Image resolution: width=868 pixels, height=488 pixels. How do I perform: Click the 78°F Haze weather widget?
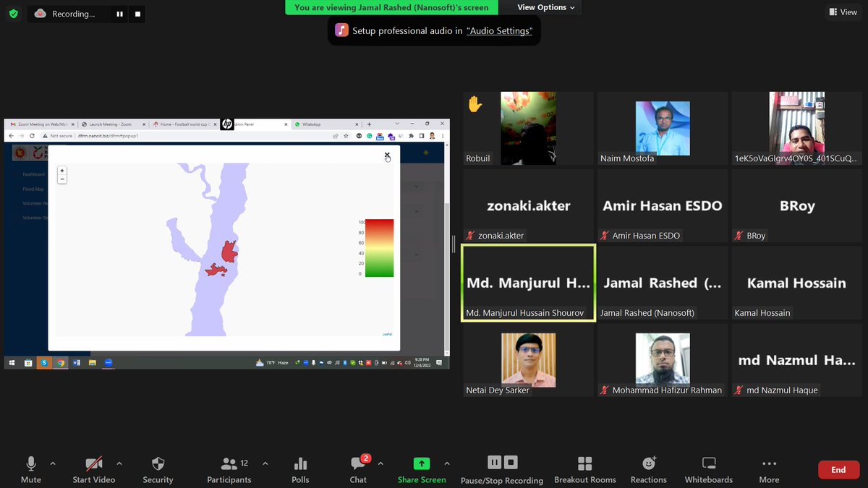pos(272,363)
